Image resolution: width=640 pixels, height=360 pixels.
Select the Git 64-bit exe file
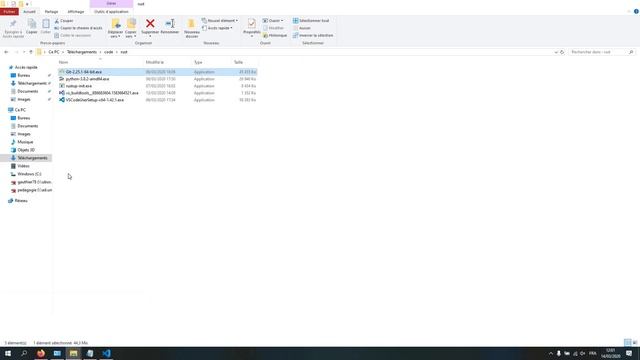(x=158, y=72)
